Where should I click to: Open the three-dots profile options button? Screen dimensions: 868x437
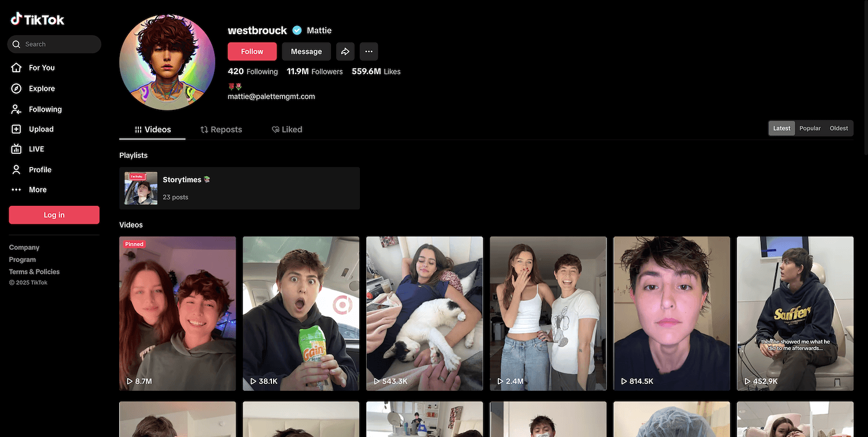click(x=369, y=51)
